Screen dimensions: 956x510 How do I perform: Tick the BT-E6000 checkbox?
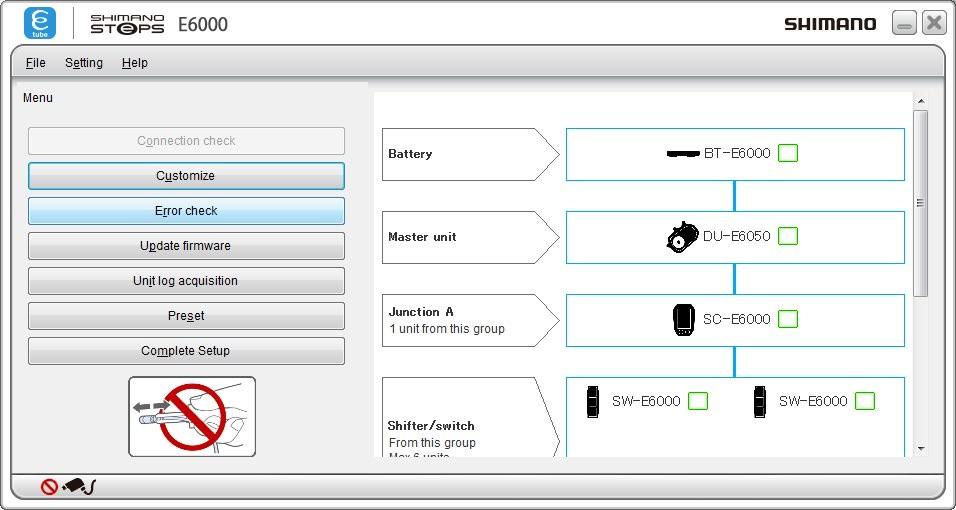tap(788, 153)
